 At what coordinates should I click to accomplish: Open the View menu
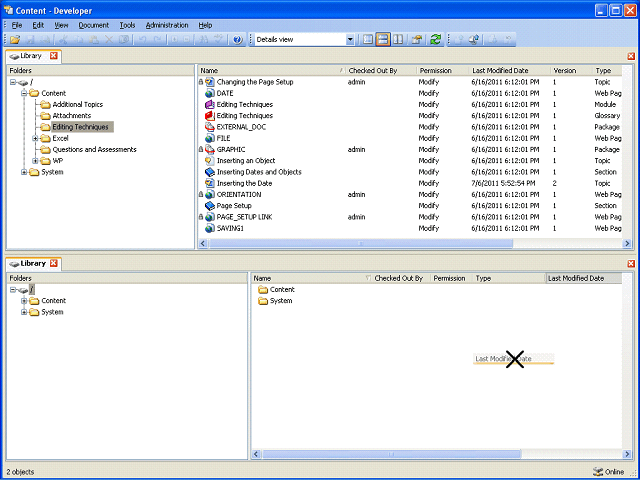pos(61,25)
